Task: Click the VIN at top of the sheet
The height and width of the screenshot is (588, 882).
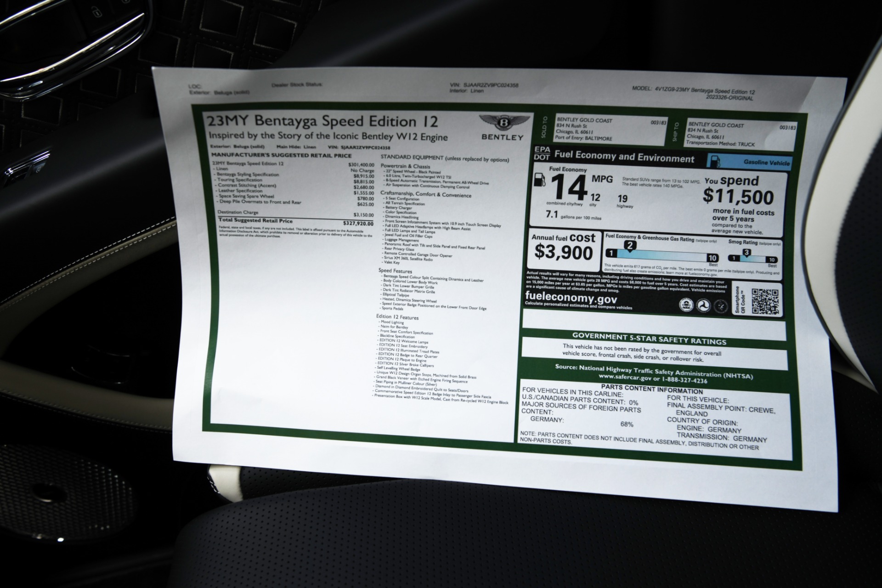Action: pyautogui.click(x=484, y=85)
